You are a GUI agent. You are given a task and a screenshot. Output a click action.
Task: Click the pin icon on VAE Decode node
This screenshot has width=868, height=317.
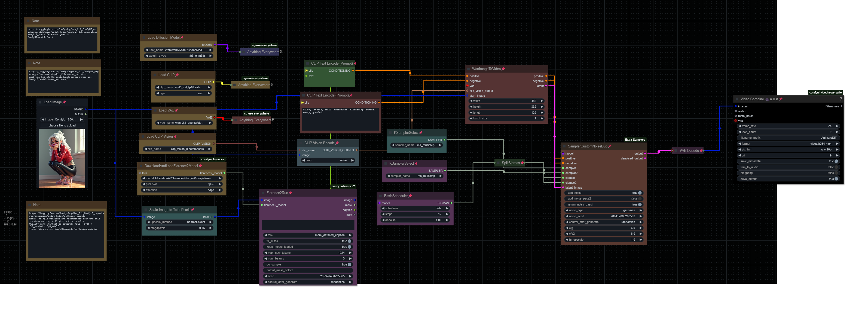click(x=701, y=150)
